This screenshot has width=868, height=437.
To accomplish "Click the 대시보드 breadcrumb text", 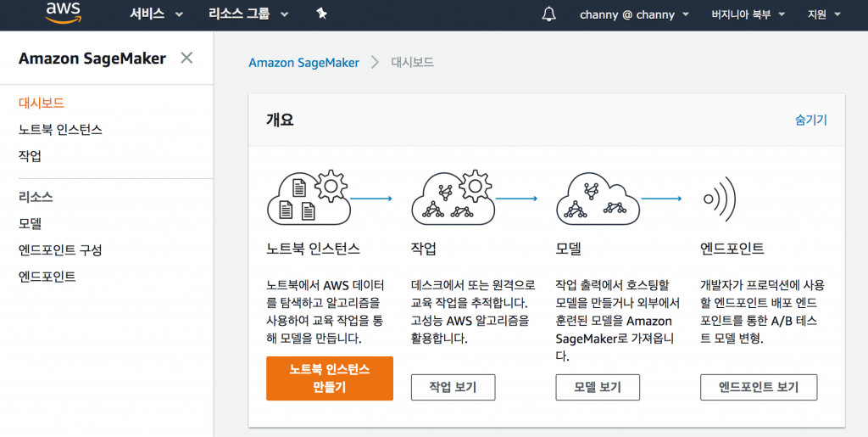I will 413,62.
